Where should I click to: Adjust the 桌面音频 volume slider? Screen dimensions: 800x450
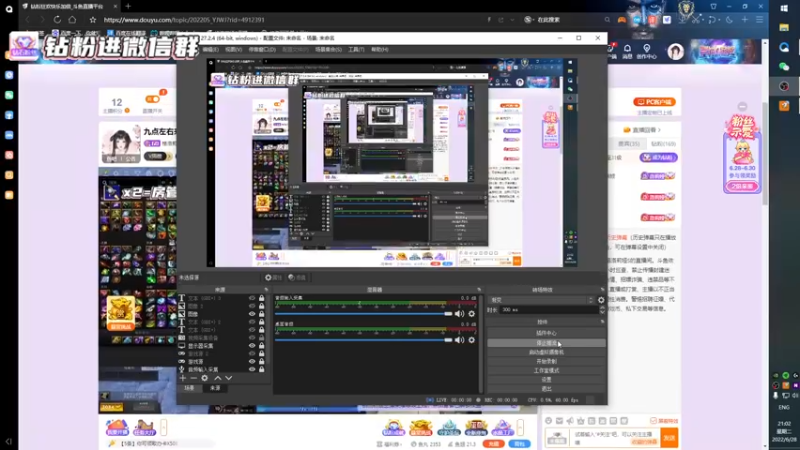(364, 340)
